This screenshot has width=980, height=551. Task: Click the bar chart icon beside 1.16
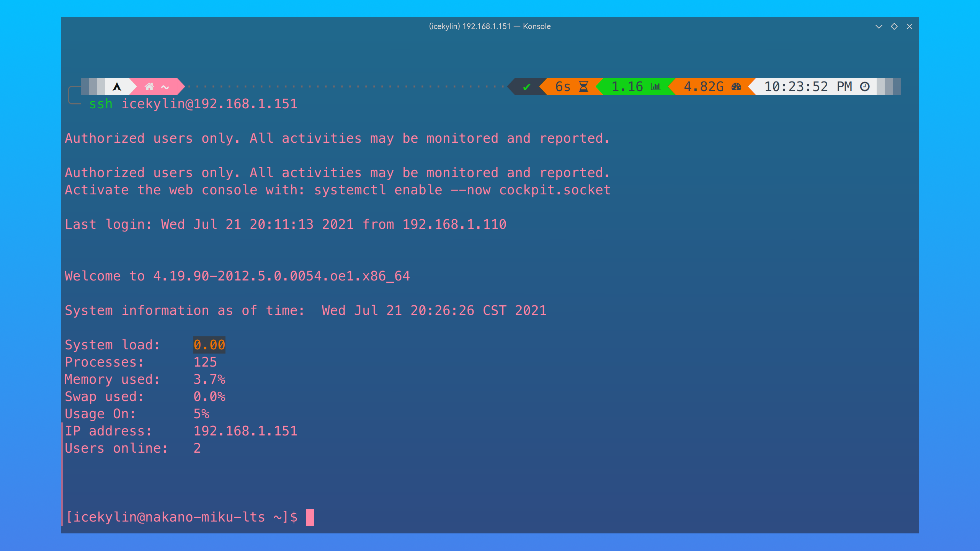click(656, 87)
